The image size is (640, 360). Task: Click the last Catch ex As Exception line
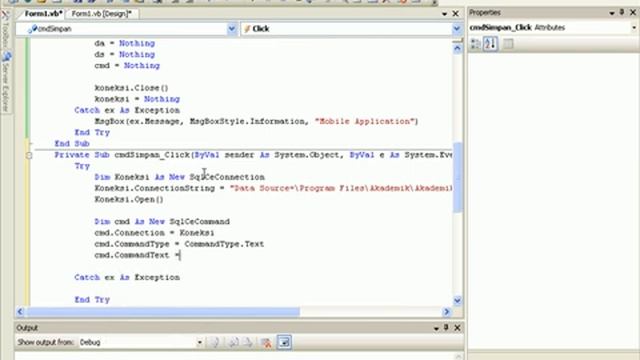(127, 278)
